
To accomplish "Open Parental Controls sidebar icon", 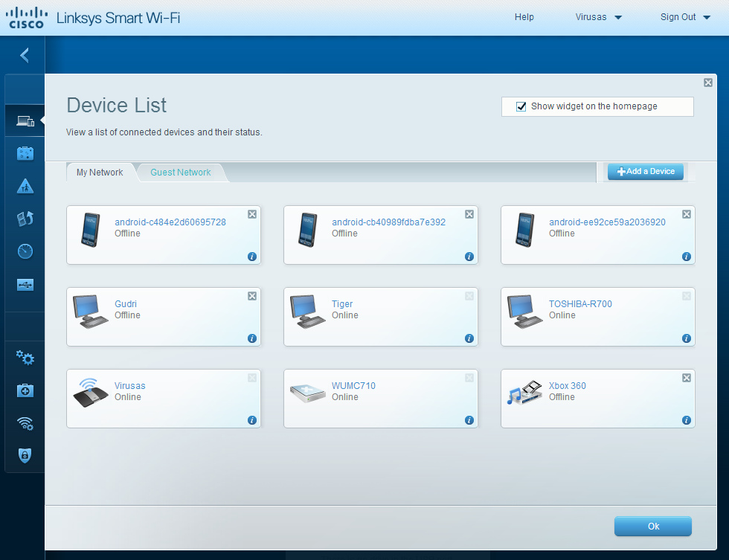I will [x=25, y=186].
